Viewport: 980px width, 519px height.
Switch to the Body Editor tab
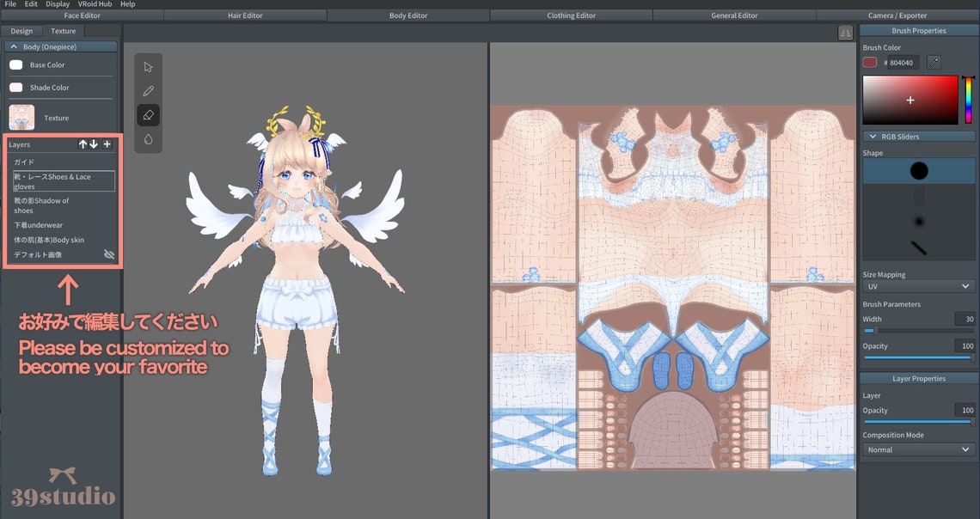[408, 15]
